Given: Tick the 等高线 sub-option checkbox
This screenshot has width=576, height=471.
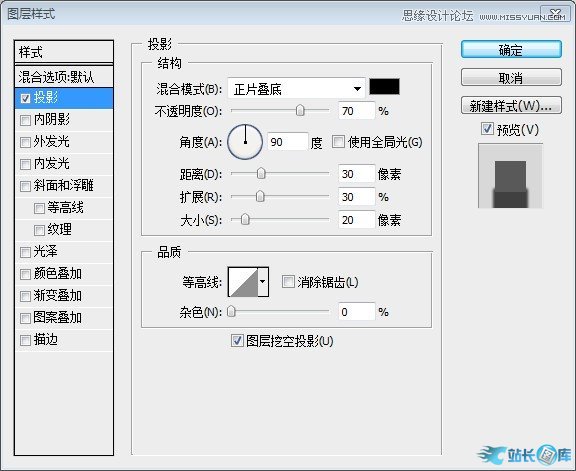Looking at the screenshot, I should 39,208.
